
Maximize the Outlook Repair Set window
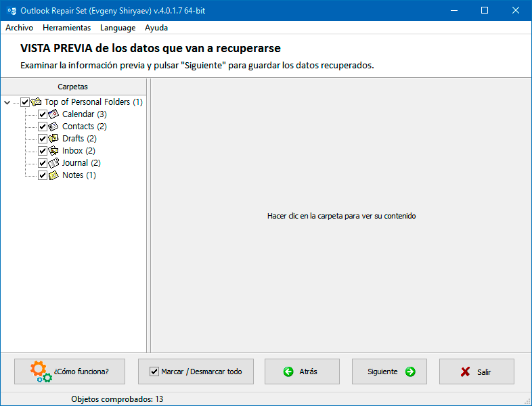(485, 11)
